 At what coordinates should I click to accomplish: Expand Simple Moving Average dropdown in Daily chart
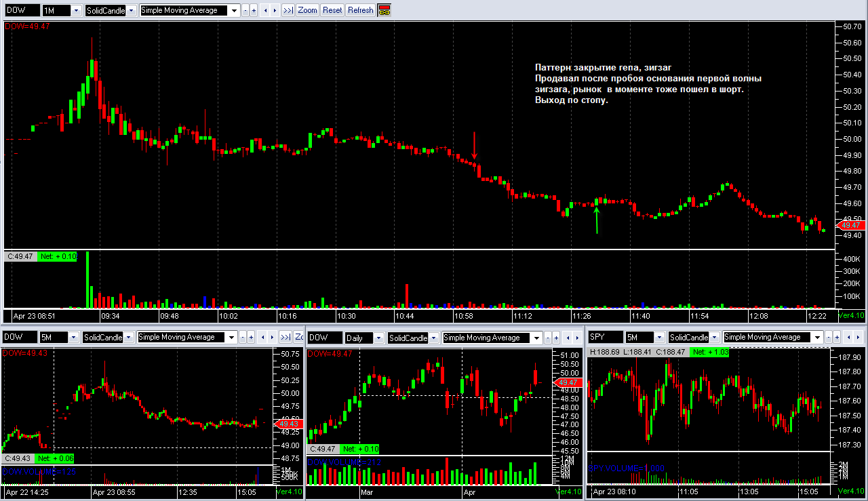pos(538,338)
